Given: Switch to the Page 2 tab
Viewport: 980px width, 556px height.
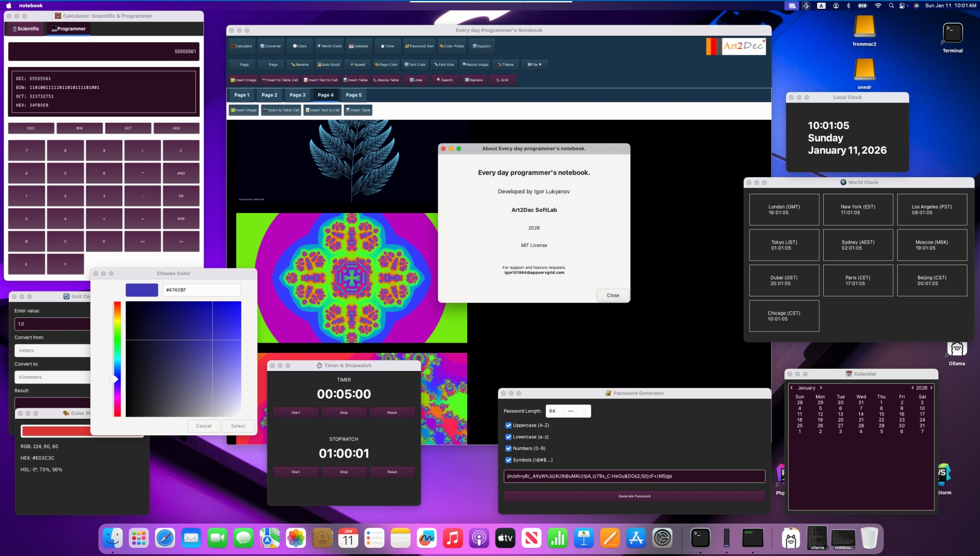Looking at the screenshot, I should (x=269, y=95).
